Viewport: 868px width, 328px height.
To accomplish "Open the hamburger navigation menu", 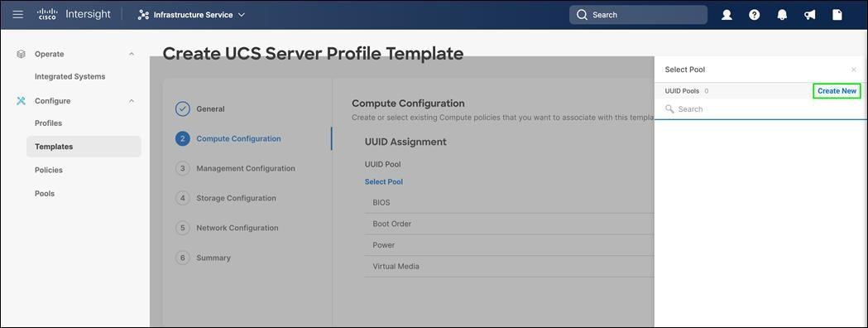I will pos(17,14).
